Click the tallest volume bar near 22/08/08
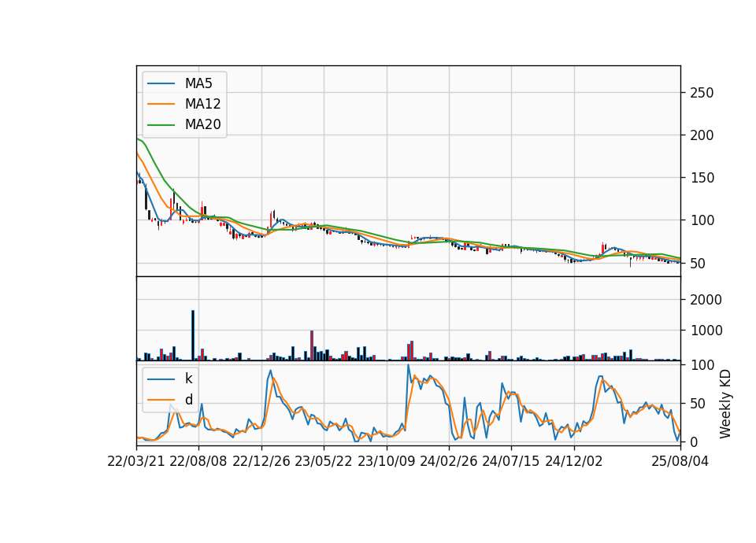 tap(193, 335)
